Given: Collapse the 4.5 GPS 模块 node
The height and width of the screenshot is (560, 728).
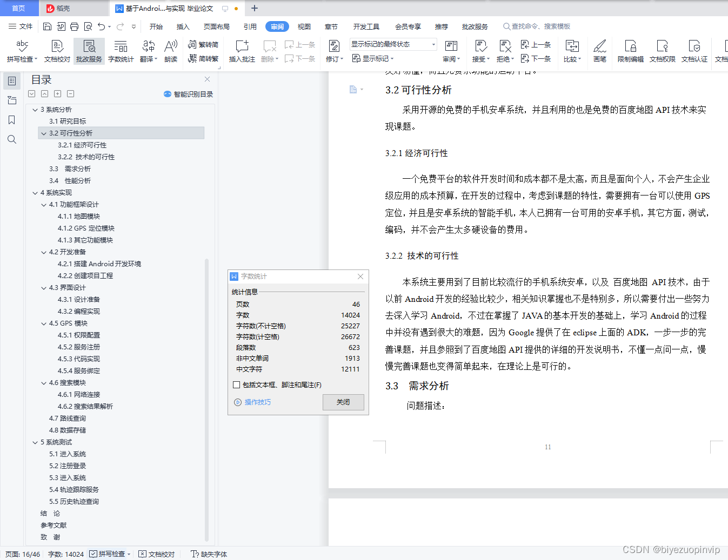Looking at the screenshot, I should [x=44, y=323].
